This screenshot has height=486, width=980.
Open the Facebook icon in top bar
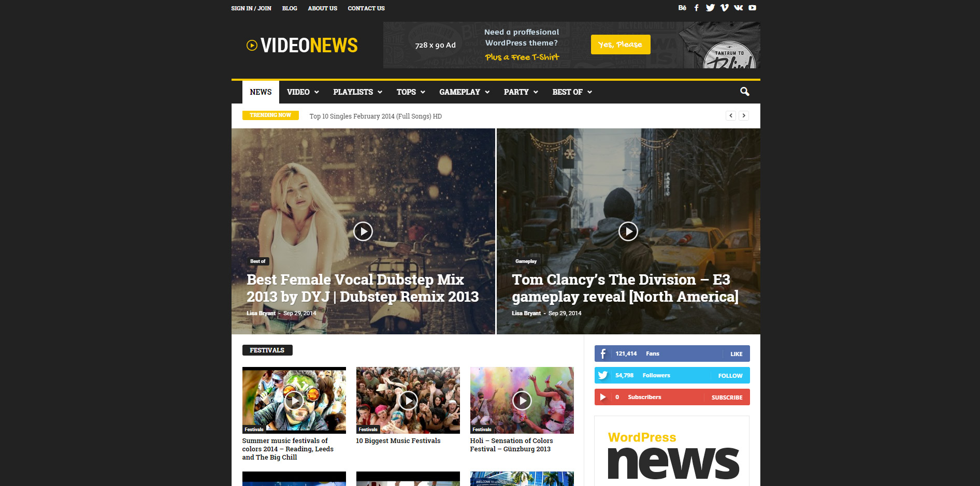696,8
